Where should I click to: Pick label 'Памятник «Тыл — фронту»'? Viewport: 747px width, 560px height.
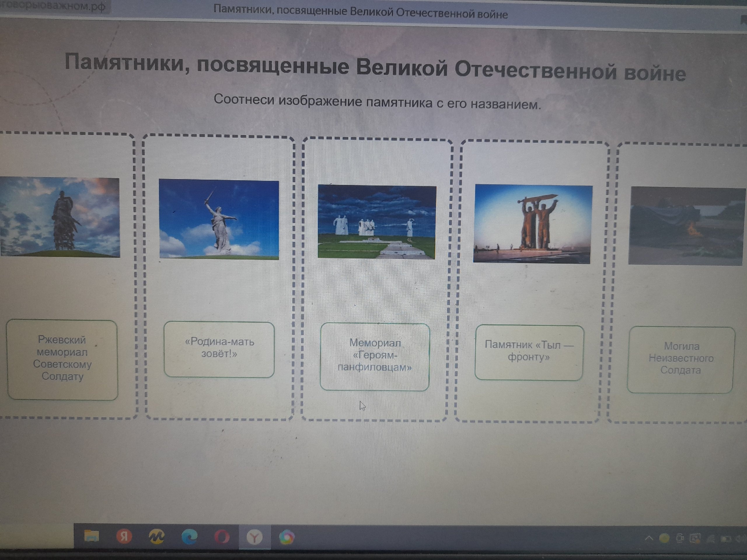pyautogui.click(x=529, y=352)
